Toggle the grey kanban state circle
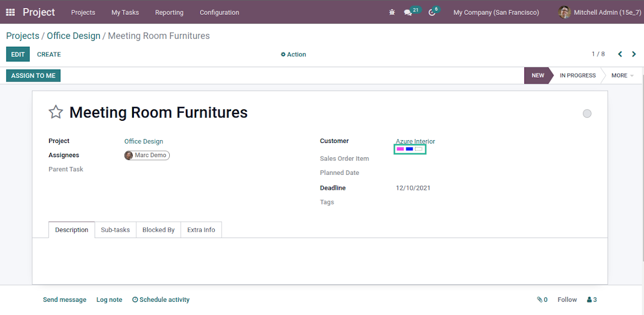 pos(587,113)
